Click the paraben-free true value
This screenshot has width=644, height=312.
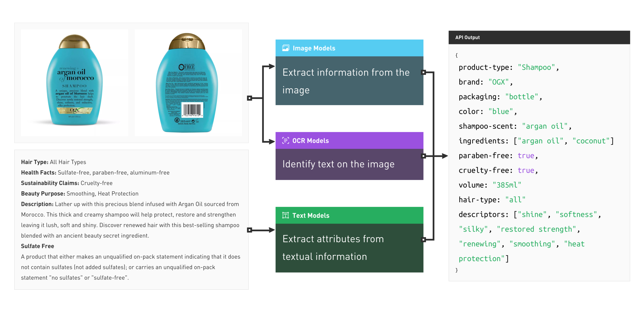[x=526, y=156]
